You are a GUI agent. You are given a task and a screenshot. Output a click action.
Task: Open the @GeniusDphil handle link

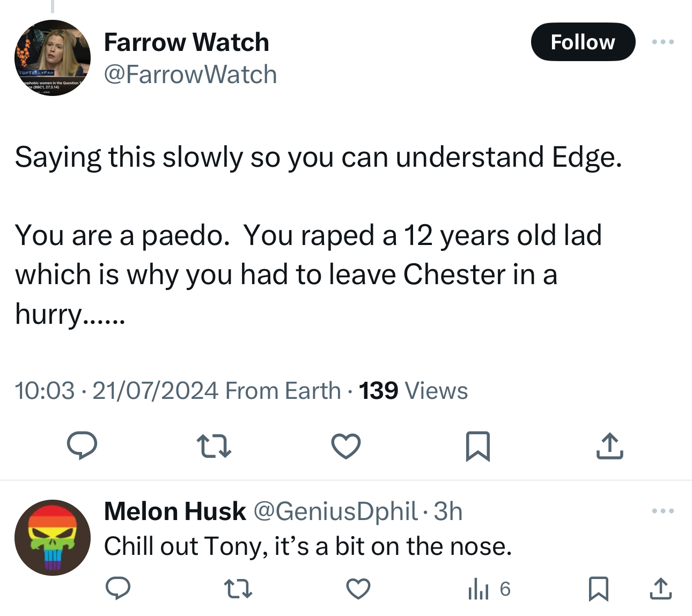click(335, 511)
